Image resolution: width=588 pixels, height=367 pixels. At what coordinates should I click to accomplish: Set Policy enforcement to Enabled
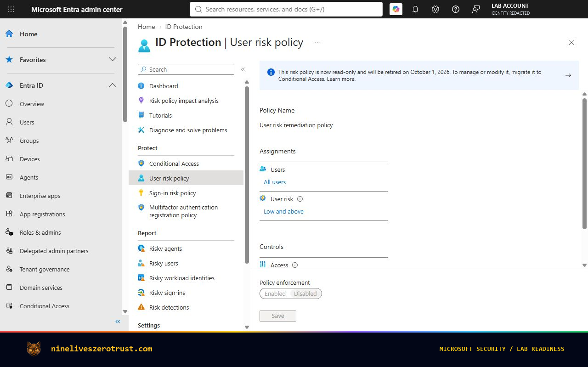click(275, 294)
